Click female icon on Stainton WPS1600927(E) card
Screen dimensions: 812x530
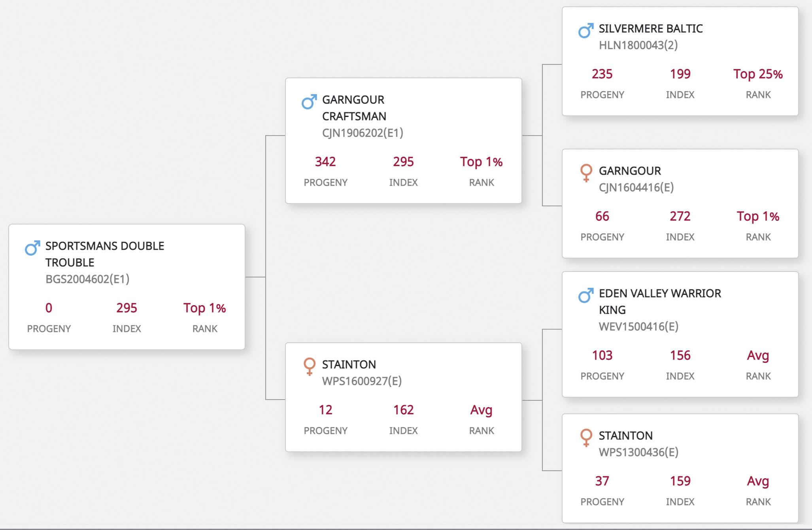pyautogui.click(x=310, y=366)
